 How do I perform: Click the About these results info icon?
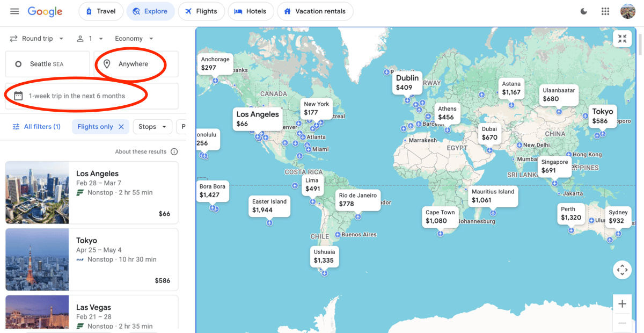173,151
